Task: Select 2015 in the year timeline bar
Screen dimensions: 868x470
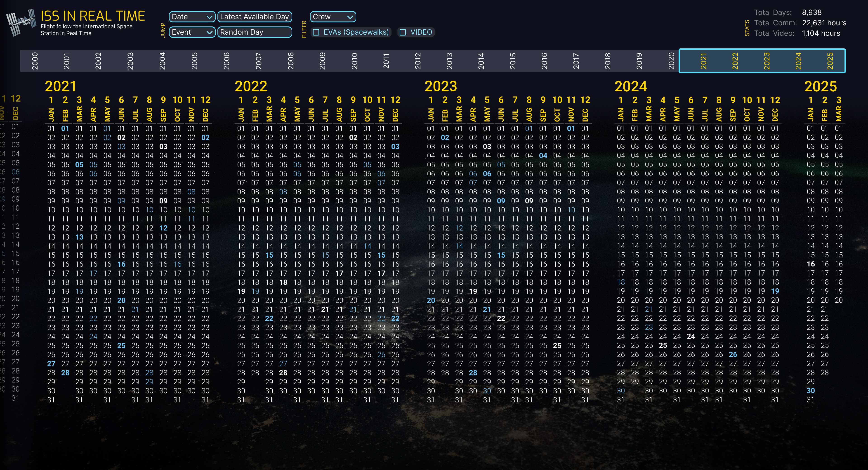Action: click(512, 61)
